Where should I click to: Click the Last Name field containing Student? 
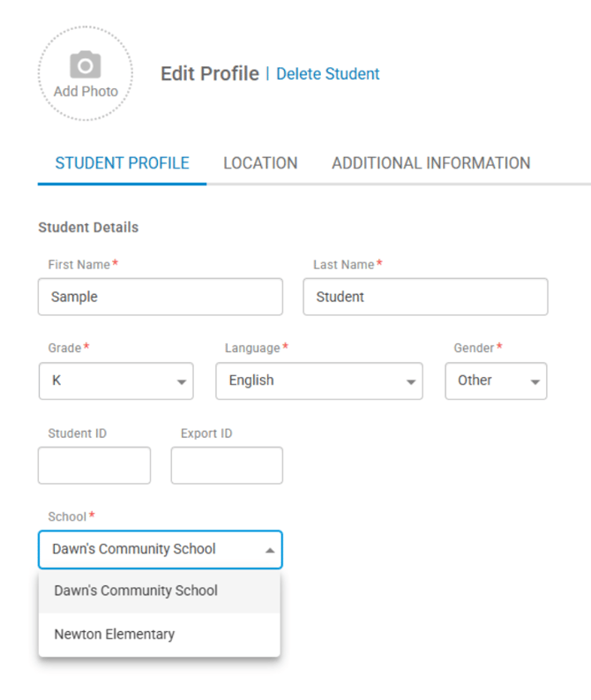tap(424, 297)
